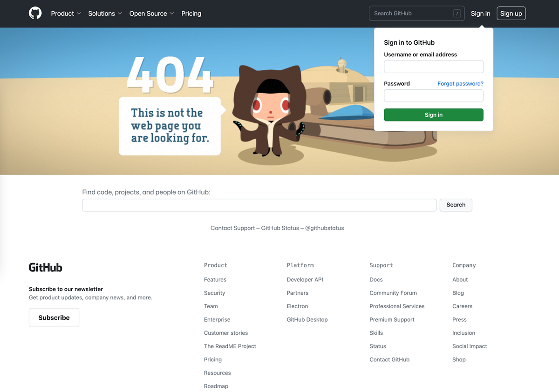Click the 'Platform' footer column heading
559x392 pixels.
(x=300, y=265)
